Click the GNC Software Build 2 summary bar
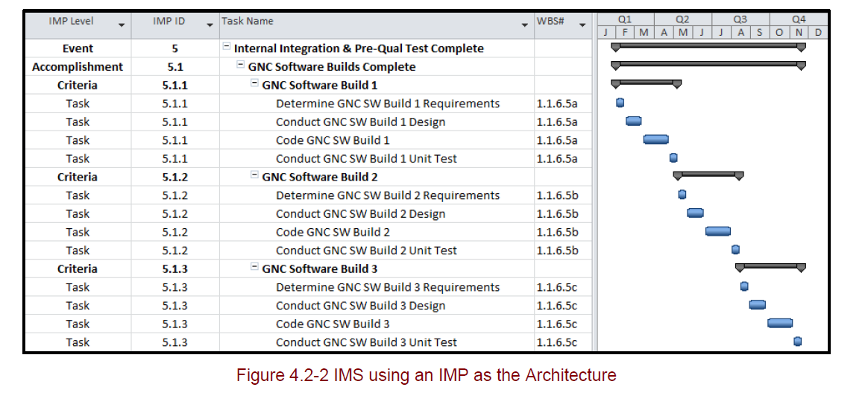This screenshot has width=868, height=396. click(708, 175)
